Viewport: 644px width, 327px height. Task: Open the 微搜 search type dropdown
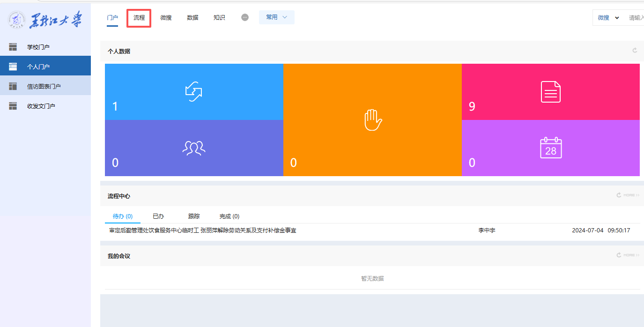click(x=608, y=18)
